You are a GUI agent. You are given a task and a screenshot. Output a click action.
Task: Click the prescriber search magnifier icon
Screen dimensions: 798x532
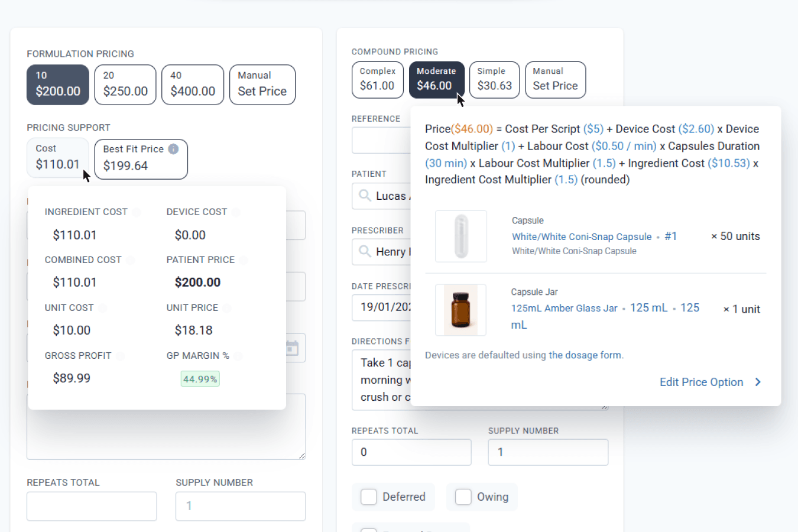pos(365,251)
